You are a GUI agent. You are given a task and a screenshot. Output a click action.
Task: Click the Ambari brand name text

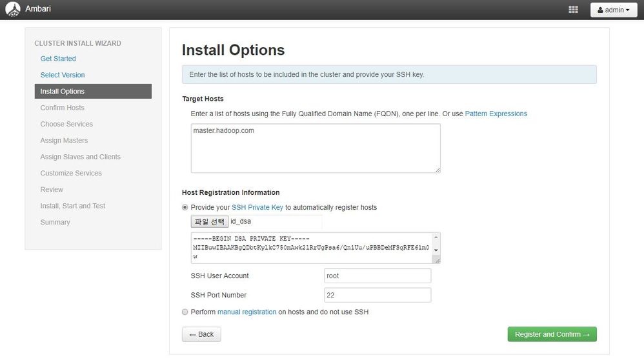click(x=37, y=10)
